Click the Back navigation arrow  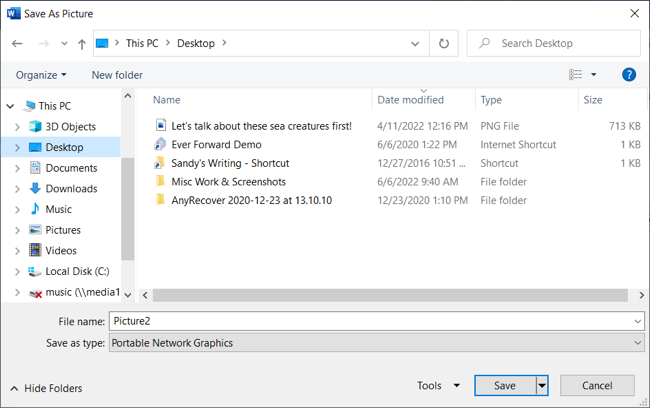(x=17, y=44)
